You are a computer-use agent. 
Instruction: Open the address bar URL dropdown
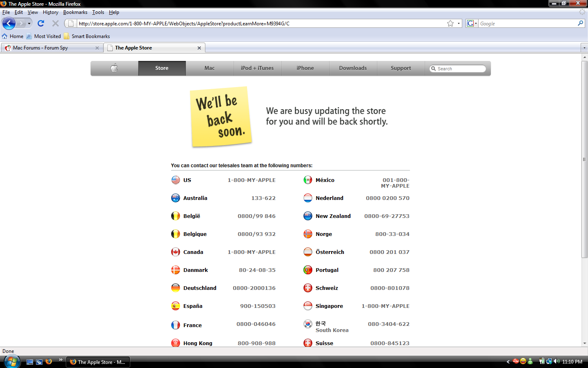click(459, 23)
